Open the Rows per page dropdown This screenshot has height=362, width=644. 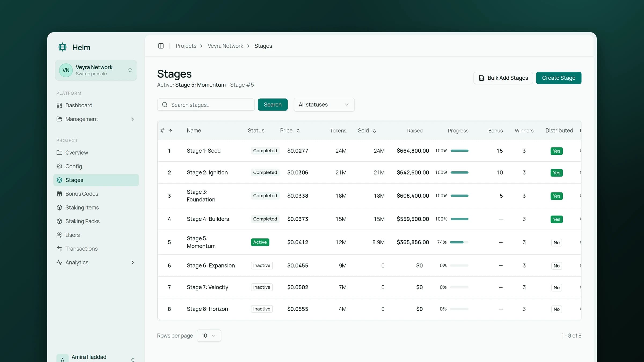pyautogui.click(x=209, y=335)
